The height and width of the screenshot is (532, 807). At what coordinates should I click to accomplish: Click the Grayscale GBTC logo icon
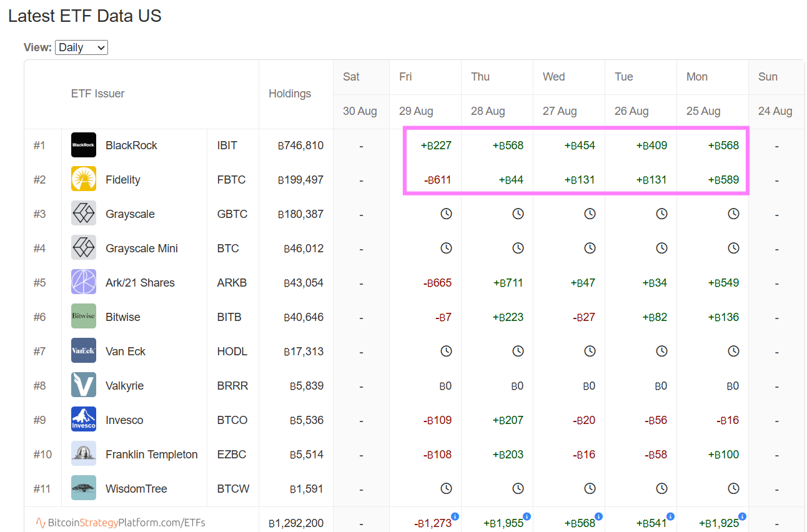[x=84, y=214]
